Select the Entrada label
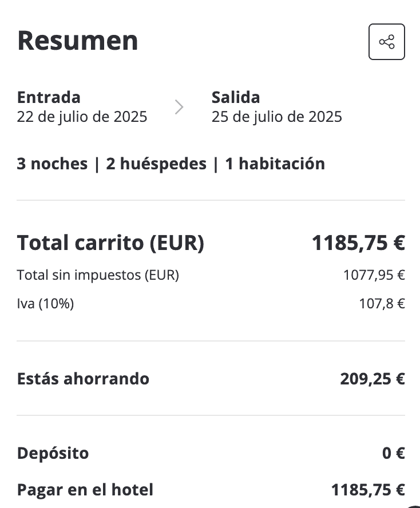The image size is (420, 508). click(x=49, y=97)
